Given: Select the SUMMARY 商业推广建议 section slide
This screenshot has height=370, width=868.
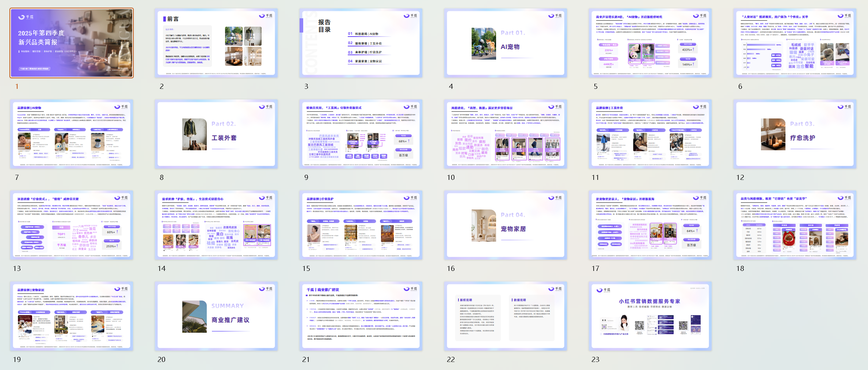Looking at the screenshot, I should pyautogui.click(x=216, y=316).
